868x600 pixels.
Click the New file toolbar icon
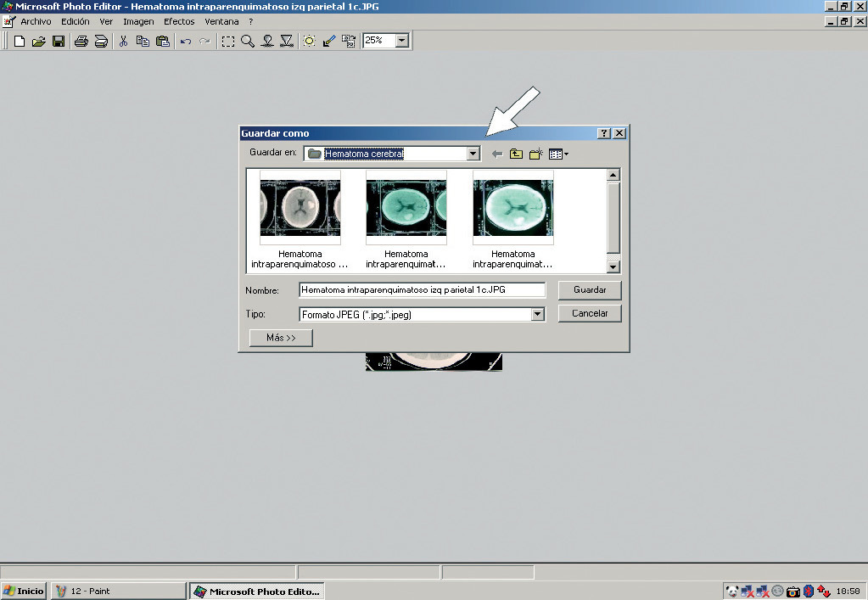[x=19, y=41]
